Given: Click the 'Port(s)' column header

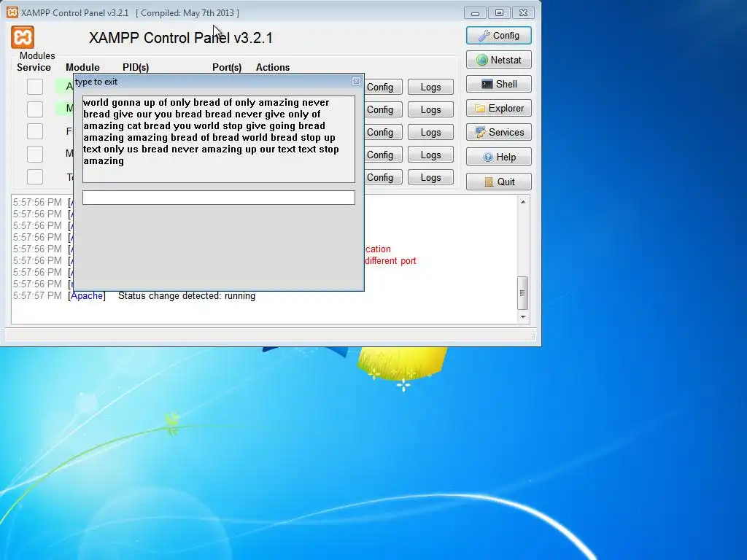Looking at the screenshot, I should 227,67.
